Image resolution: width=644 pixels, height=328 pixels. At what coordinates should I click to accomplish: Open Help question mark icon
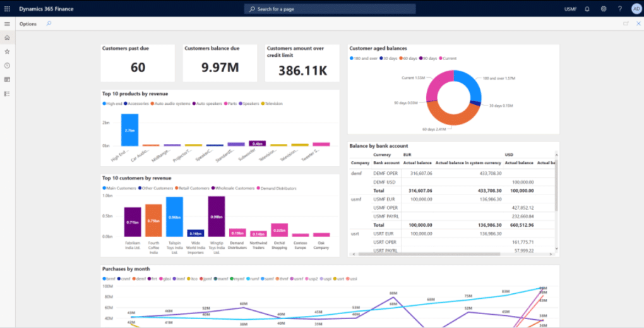pyautogui.click(x=620, y=9)
